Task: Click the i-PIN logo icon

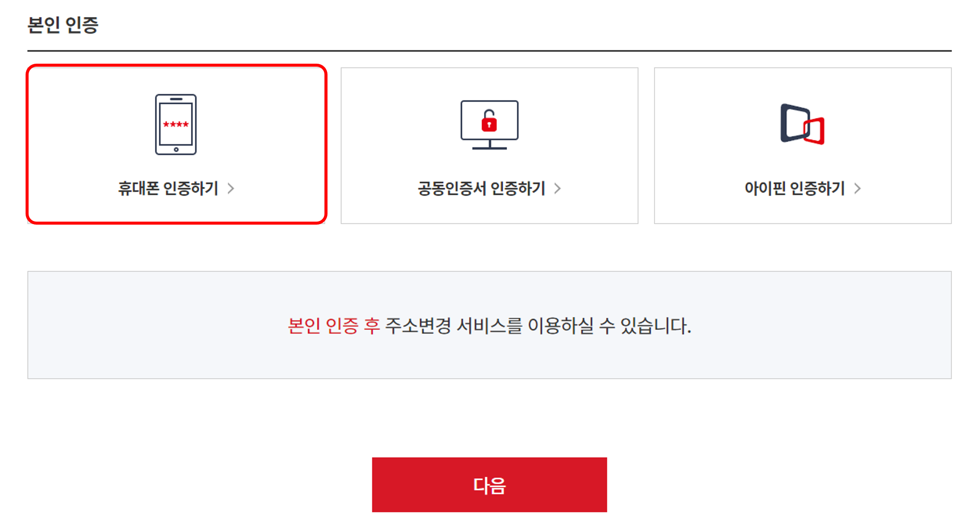Action: pyautogui.click(x=802, y=124)
